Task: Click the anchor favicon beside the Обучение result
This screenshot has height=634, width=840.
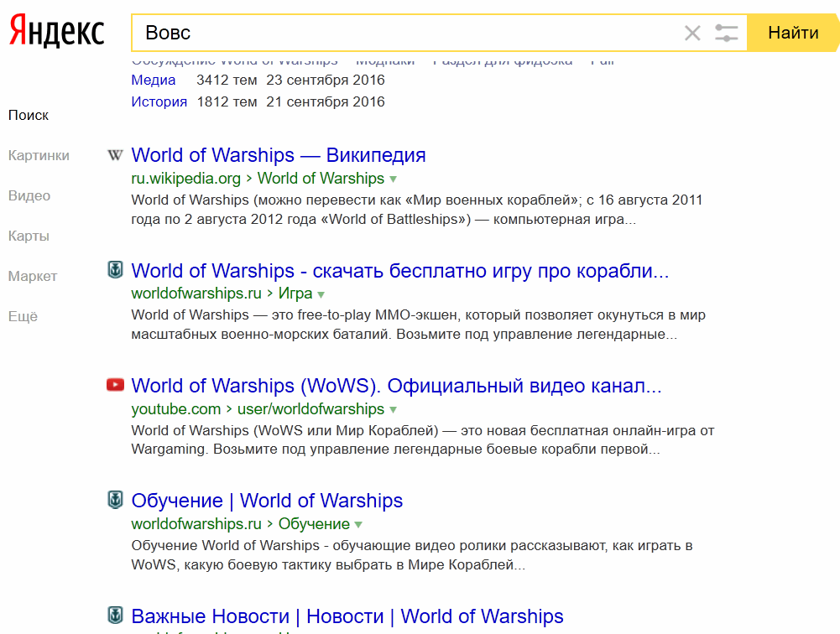Action: pos(115,500)
